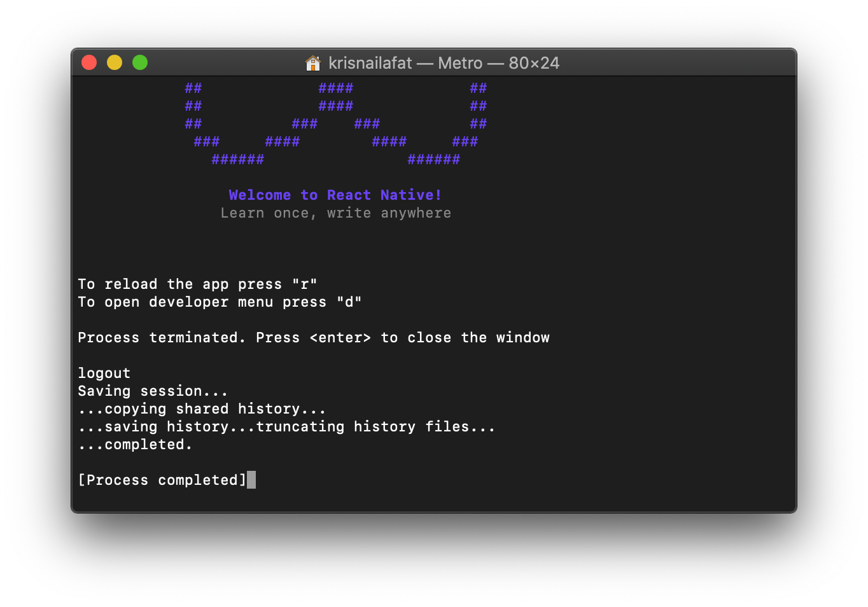Image resolution: width=868 pixels, height=607 pixels.
Task: Click the home folder icon in title bar
Action: tap(313, 63)
